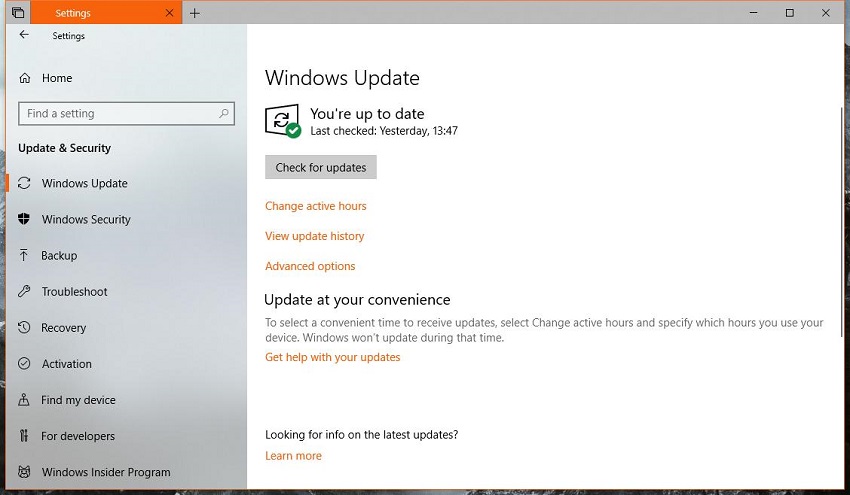Click the Recovery history icon
Screen dimensions: 850x495
pyautogui.click(x=24, y=328)
